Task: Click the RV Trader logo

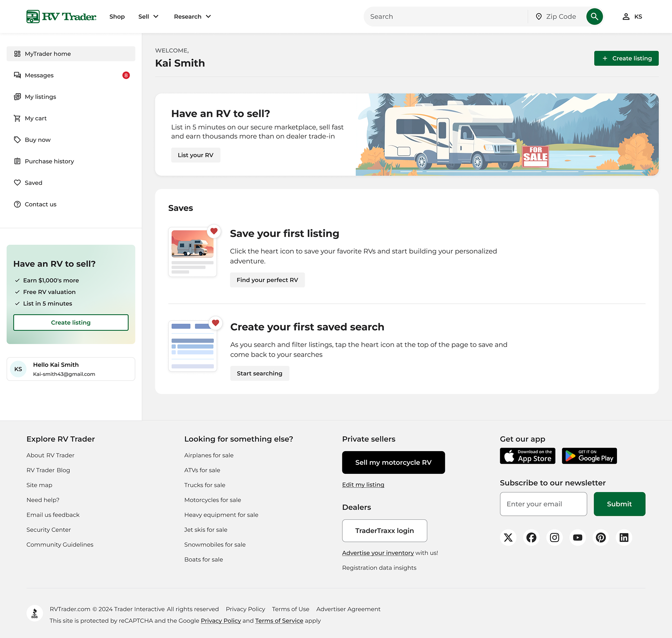Action: (x=61, y=16)
